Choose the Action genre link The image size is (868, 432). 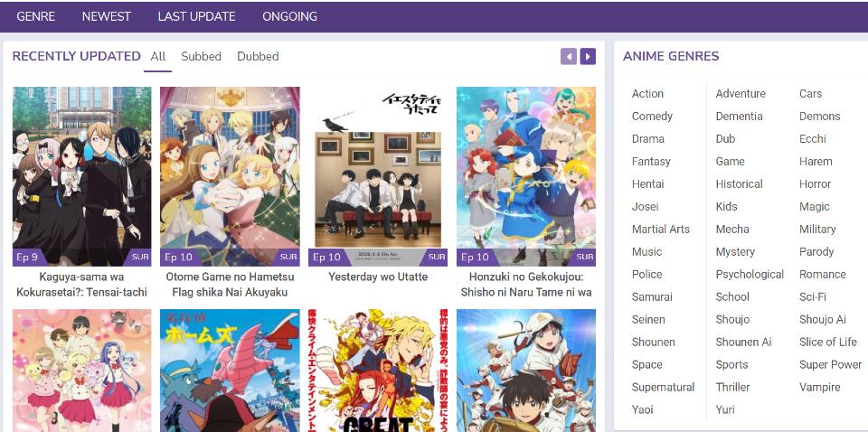tap(647, 94)
